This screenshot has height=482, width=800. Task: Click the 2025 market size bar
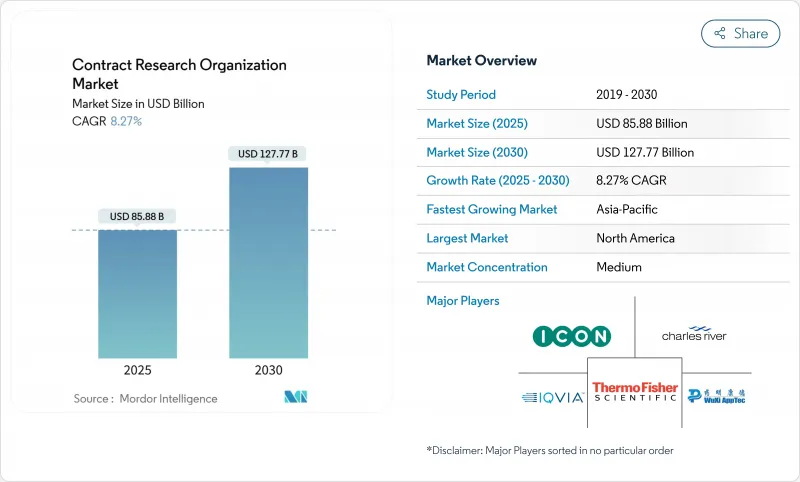[137, 295]
